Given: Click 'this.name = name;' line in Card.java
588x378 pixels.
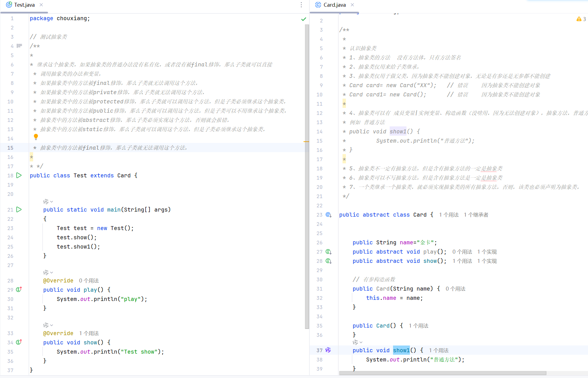Looking at the screenshot, I should click(x=394, y=298).
